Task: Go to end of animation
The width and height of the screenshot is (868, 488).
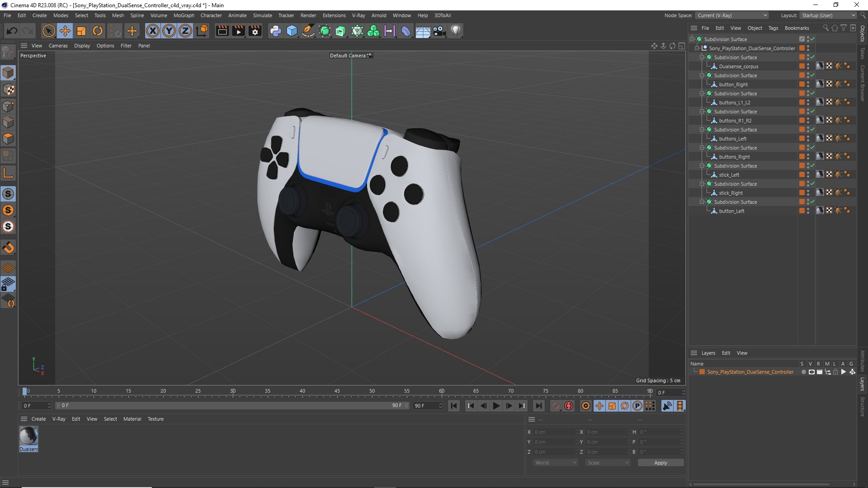Action: click(x=538, y=406)
